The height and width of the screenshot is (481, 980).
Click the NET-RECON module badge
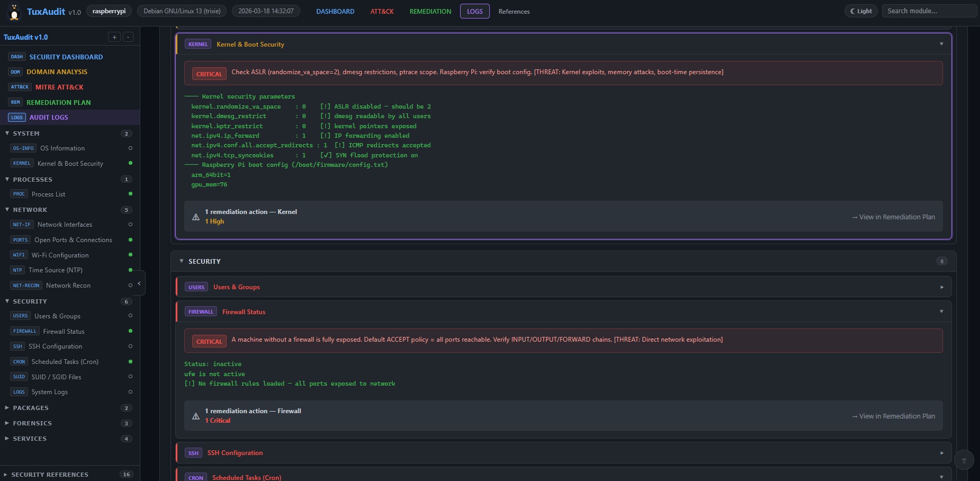26,286
